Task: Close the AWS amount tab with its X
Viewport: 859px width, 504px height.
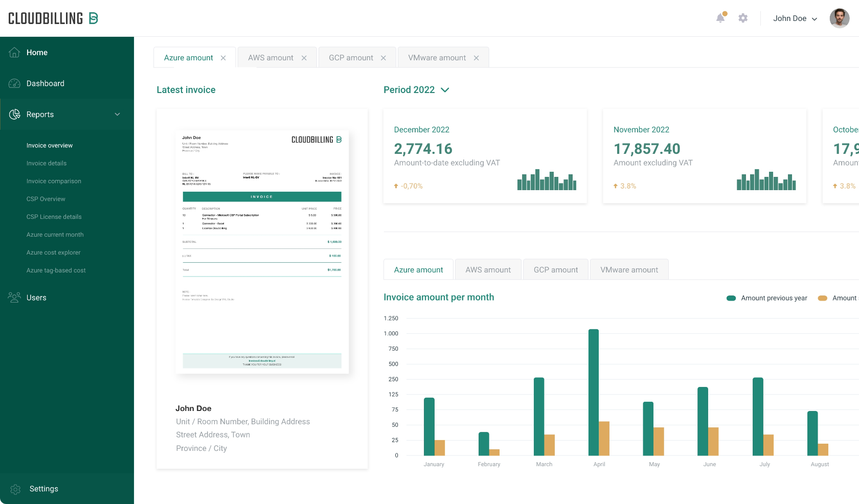Action: (304, 58)
